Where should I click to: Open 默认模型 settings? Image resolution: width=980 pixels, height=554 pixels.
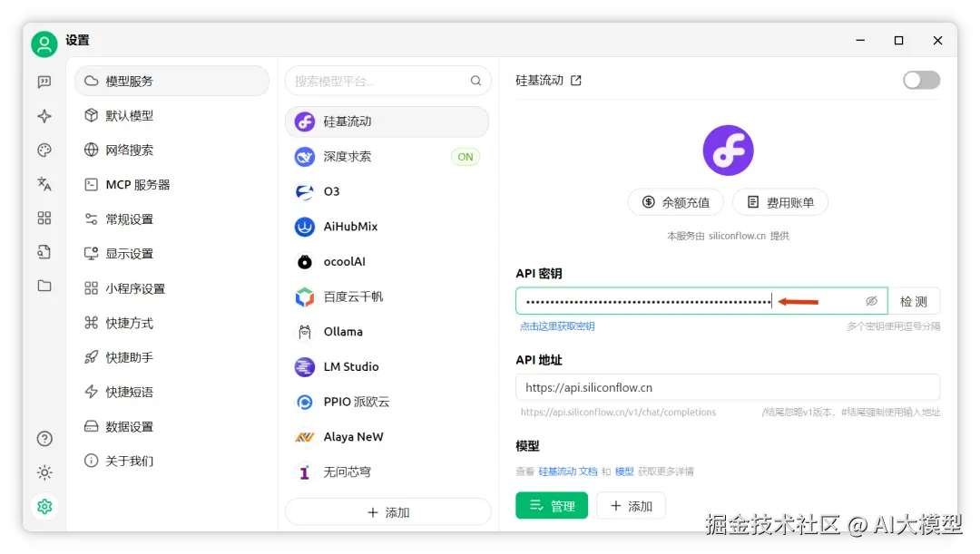tap(171, 115)
